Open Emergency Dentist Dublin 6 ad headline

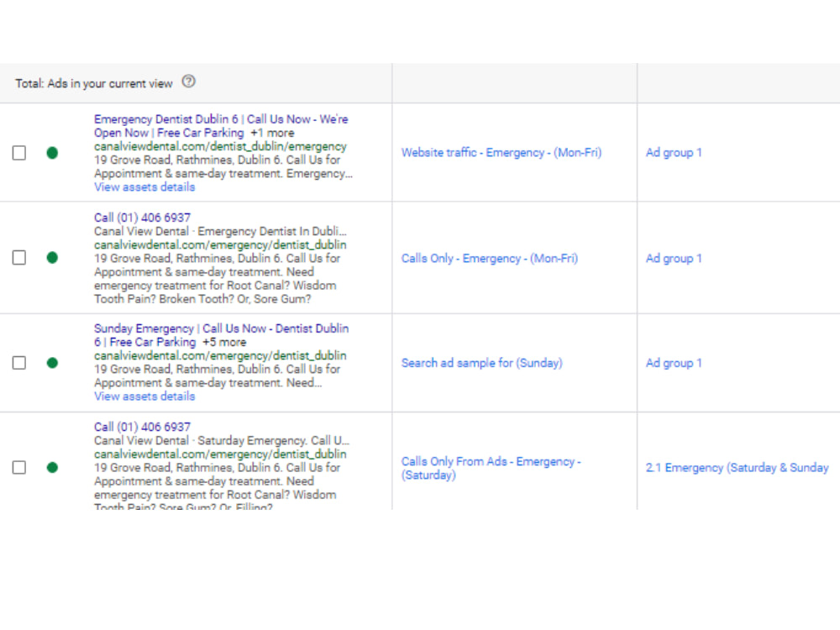[x=221, y=126]
